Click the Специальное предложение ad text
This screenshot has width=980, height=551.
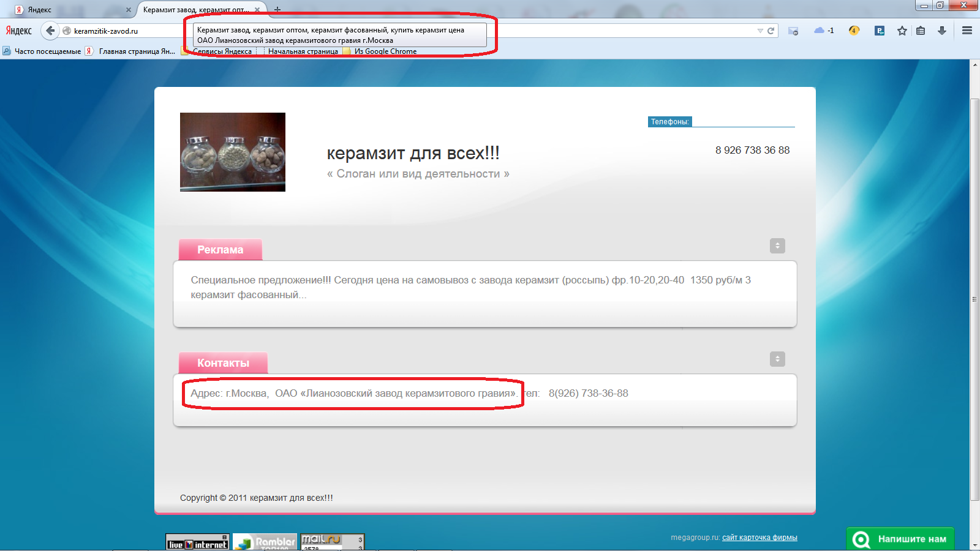[470, 287]
